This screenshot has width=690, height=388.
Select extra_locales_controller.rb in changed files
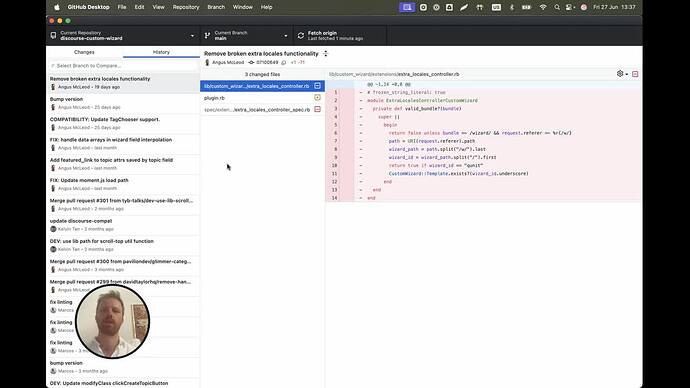point(262,86)
